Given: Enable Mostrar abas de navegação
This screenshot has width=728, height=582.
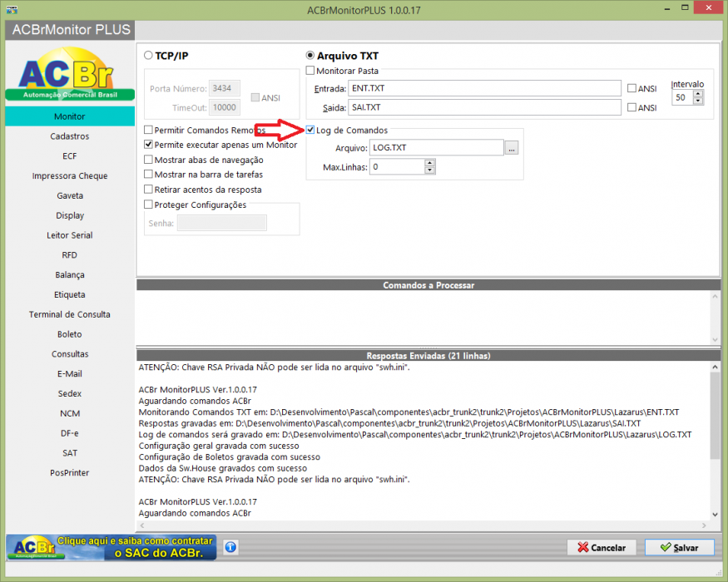Looking at the screenshot, I should (x=148, y=159).
